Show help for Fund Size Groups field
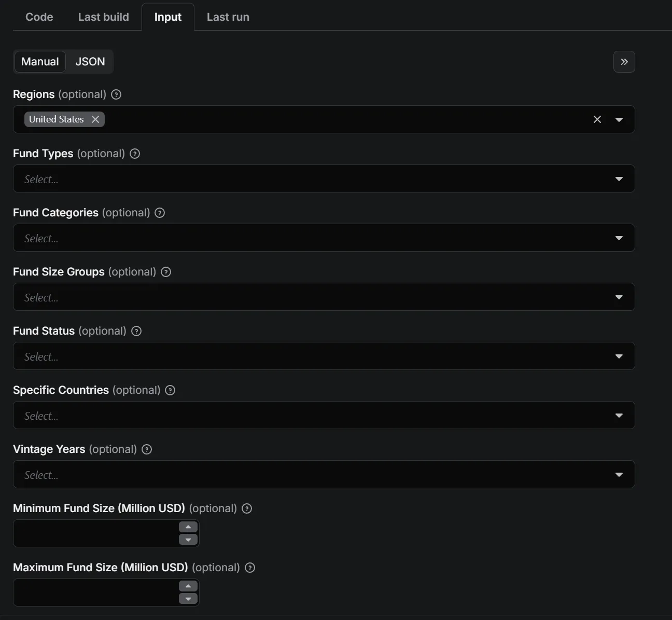Image resolution: width=672 pixels, height=620 pixels. pyautogui.click(x=166, y=272)
